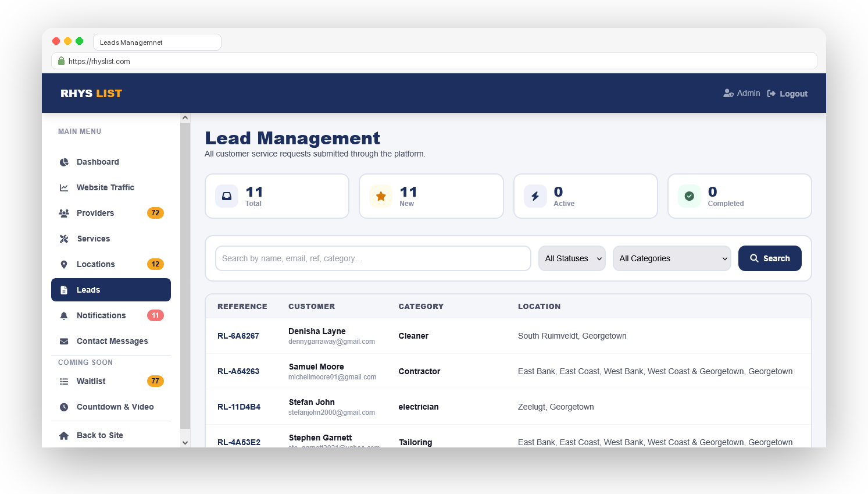Select the Leads Management browser tab
Screen dimensions: 868x494
(157, 42)
